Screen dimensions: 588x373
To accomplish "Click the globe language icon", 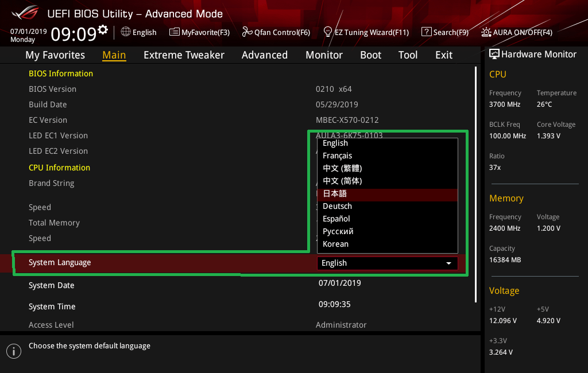I will (126, 32).
